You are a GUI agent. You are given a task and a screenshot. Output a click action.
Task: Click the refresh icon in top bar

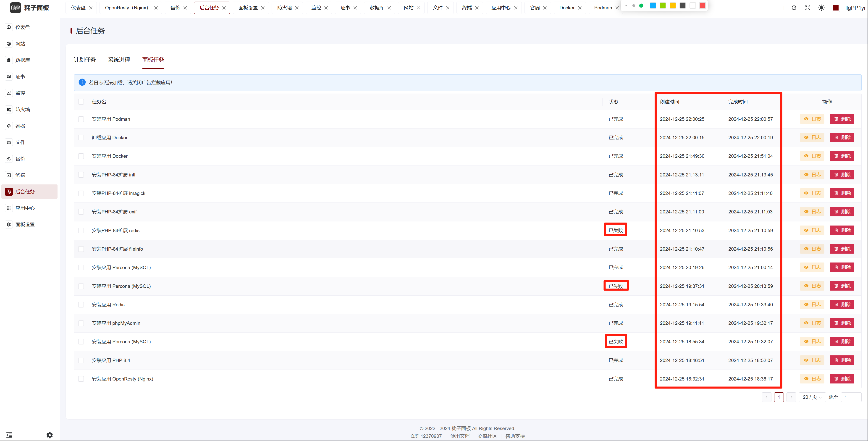[794, 8]
